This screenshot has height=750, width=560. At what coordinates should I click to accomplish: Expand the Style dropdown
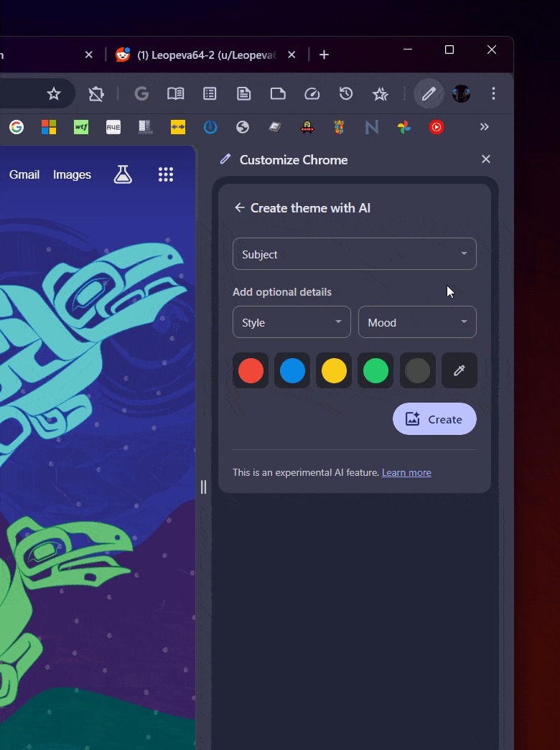(291, 322)
